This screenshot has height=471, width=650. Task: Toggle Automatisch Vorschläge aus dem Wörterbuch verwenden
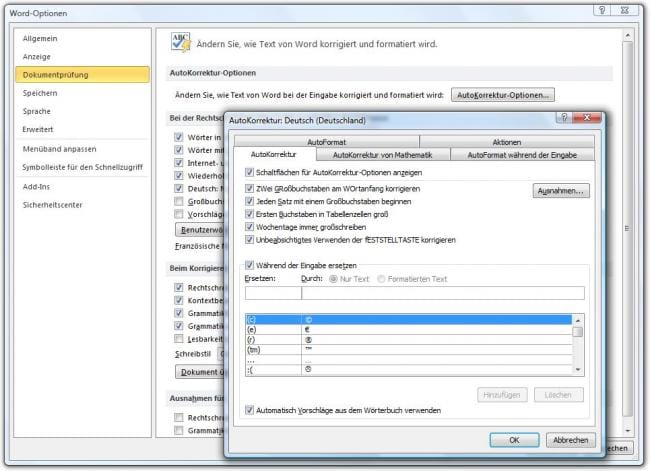click(x=249, y=410)
